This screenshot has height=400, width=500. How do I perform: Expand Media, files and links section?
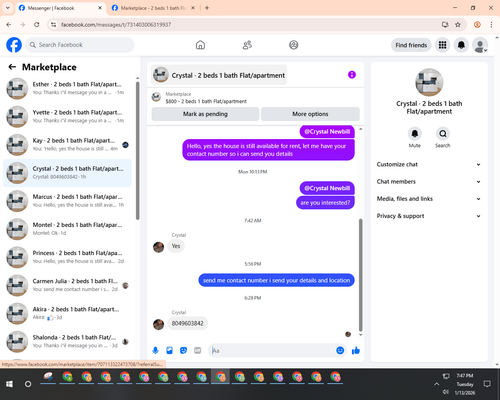coord(429,199)
